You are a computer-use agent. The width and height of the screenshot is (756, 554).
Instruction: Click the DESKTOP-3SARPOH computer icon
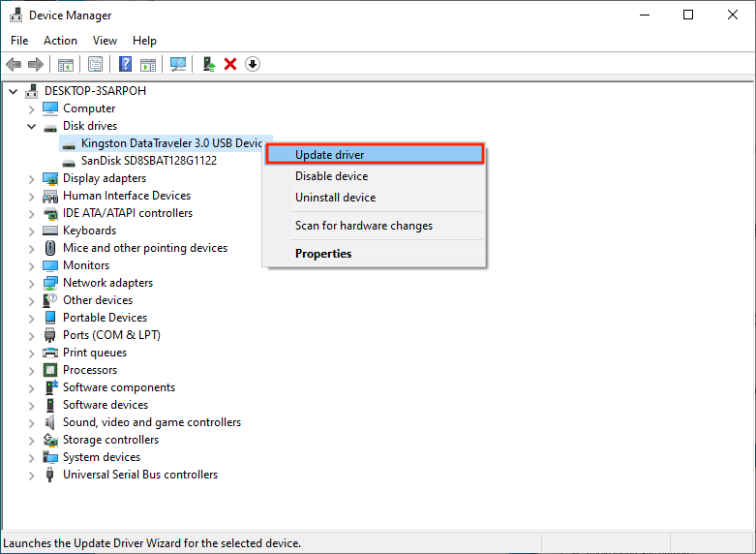(x=32, y=91)
